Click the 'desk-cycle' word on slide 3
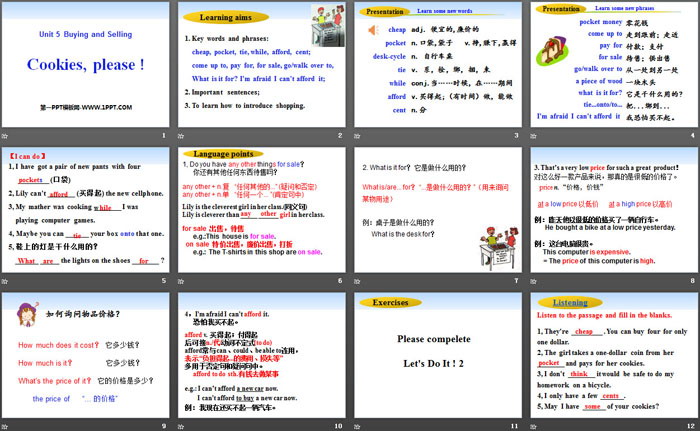Screen dimensions: 700x431 (389, 56)
